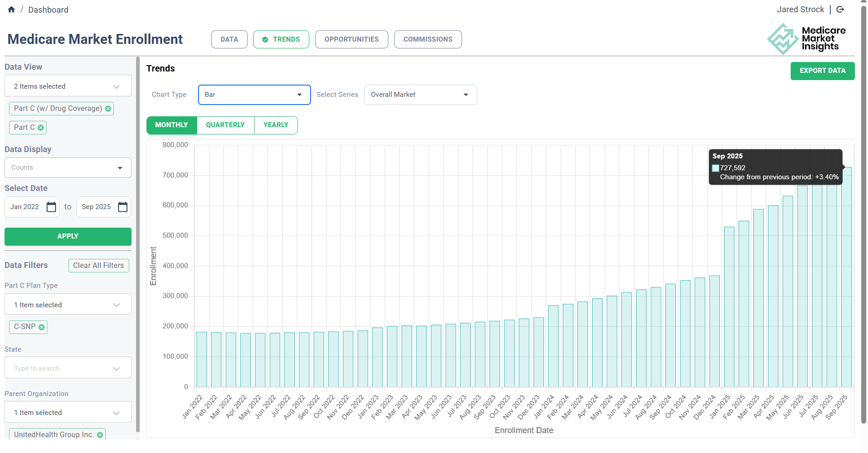Open the Select Series dropdown
This screenshot has width=868, height=453.
click(x=420, y=95)
